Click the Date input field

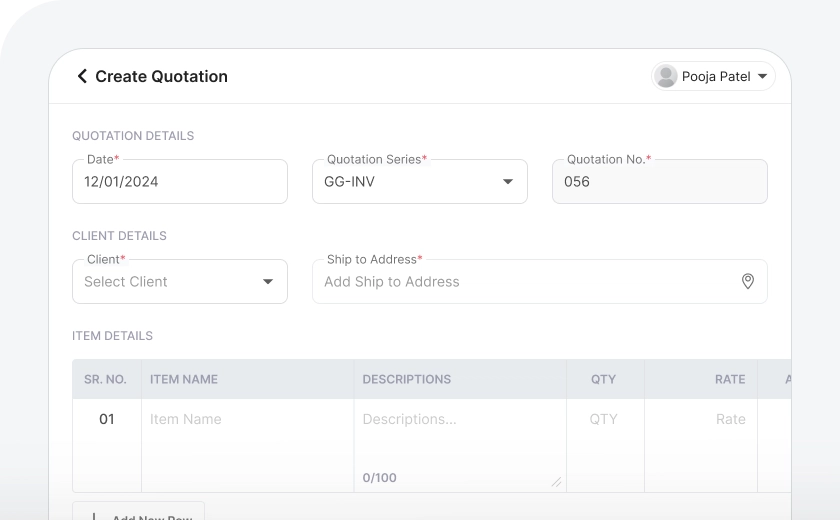pyautogui.click(x=180, y=182)
